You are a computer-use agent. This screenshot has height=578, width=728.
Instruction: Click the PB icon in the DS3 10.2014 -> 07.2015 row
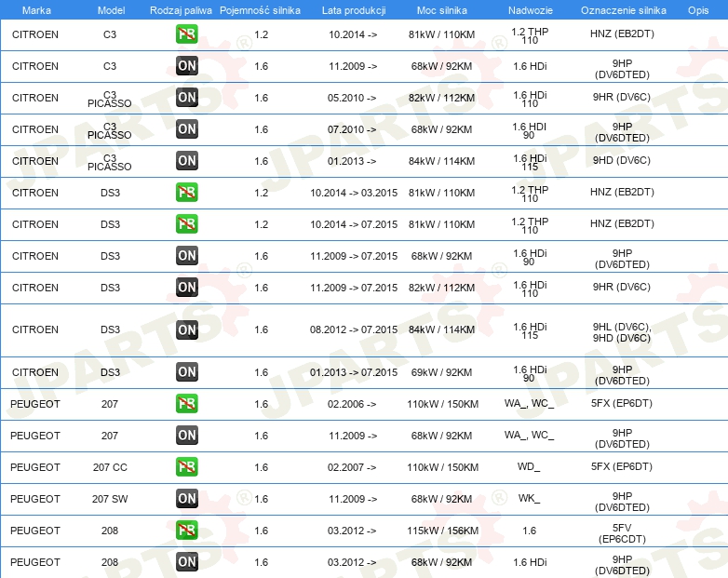pyautogui.click(x=186, y=223)
